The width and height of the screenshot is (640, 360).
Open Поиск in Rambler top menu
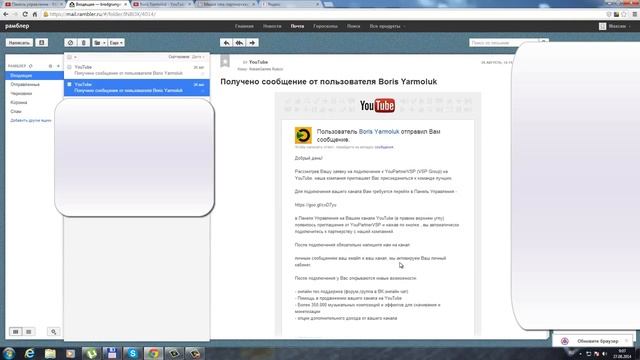353,26
